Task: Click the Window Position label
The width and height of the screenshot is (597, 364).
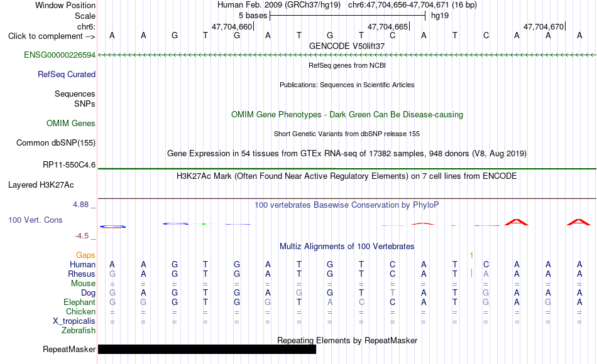Action: (65, 5)
